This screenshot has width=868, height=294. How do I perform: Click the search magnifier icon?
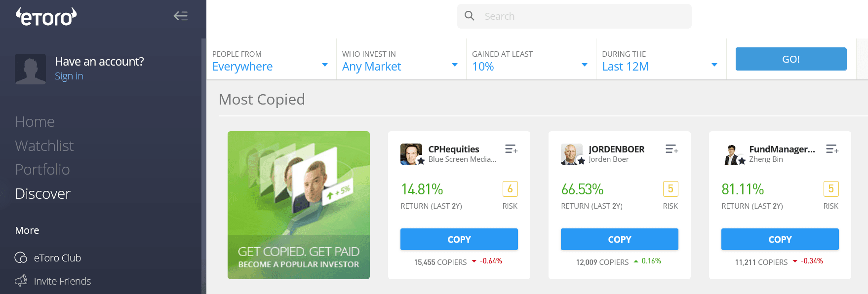[470, 16]
